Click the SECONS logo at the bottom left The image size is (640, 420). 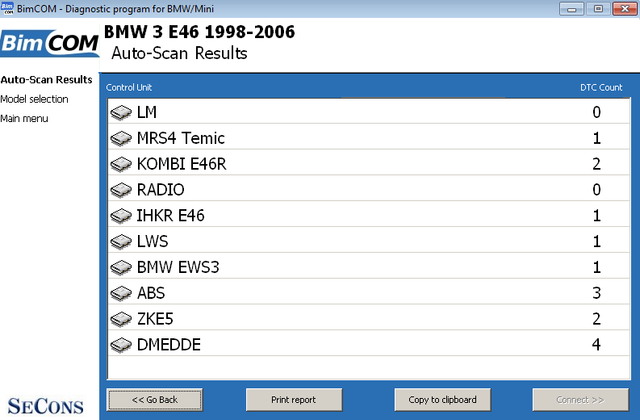click(45, 406)
